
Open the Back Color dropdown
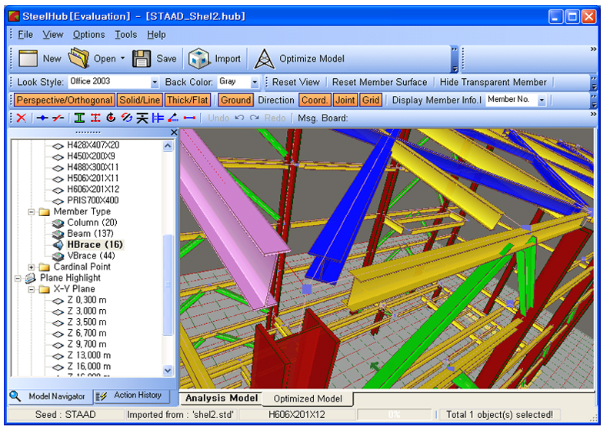[x=255, y=82]
